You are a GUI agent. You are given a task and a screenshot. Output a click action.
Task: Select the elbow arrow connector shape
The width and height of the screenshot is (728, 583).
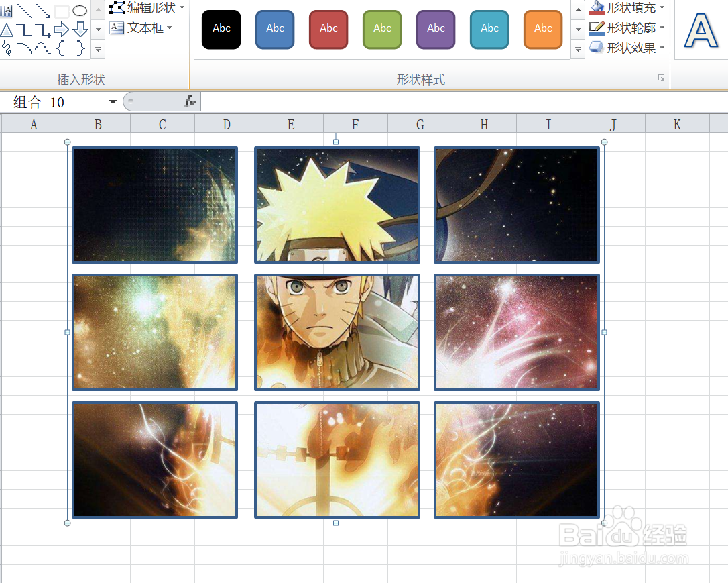coord(43,31)
